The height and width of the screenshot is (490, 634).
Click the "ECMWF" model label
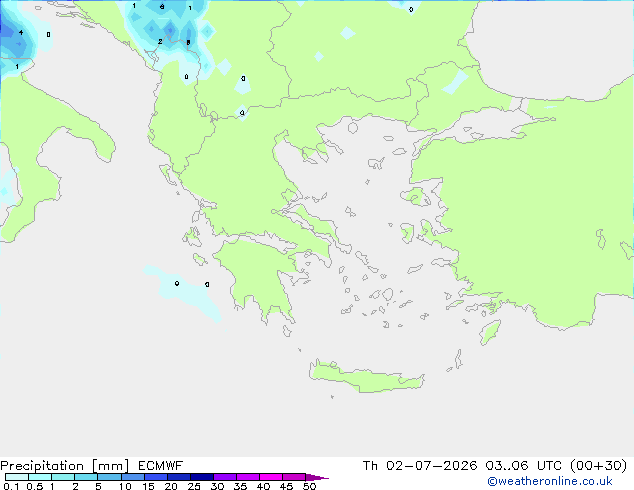point(161,466)
